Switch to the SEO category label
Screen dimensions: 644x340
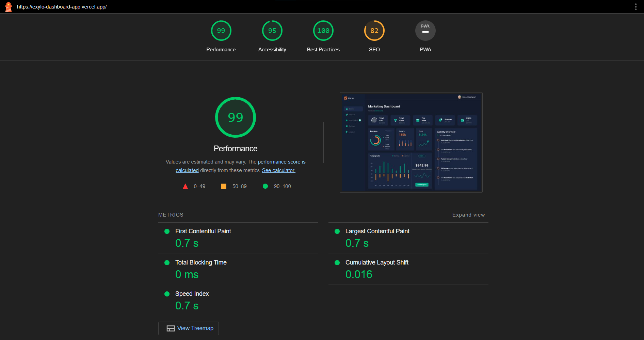coord(374,49)
